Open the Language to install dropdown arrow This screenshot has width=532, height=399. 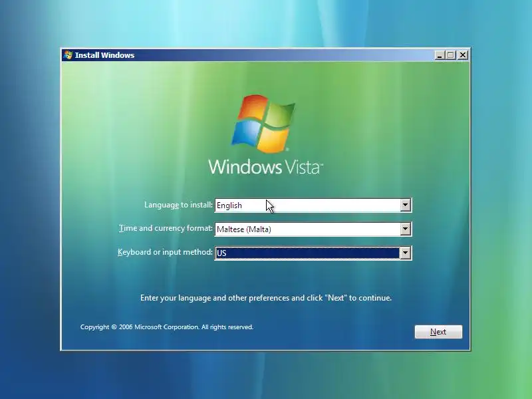405,205
